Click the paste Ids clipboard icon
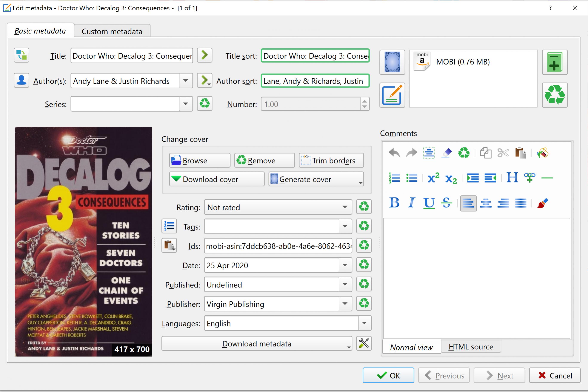 [169, 246]
